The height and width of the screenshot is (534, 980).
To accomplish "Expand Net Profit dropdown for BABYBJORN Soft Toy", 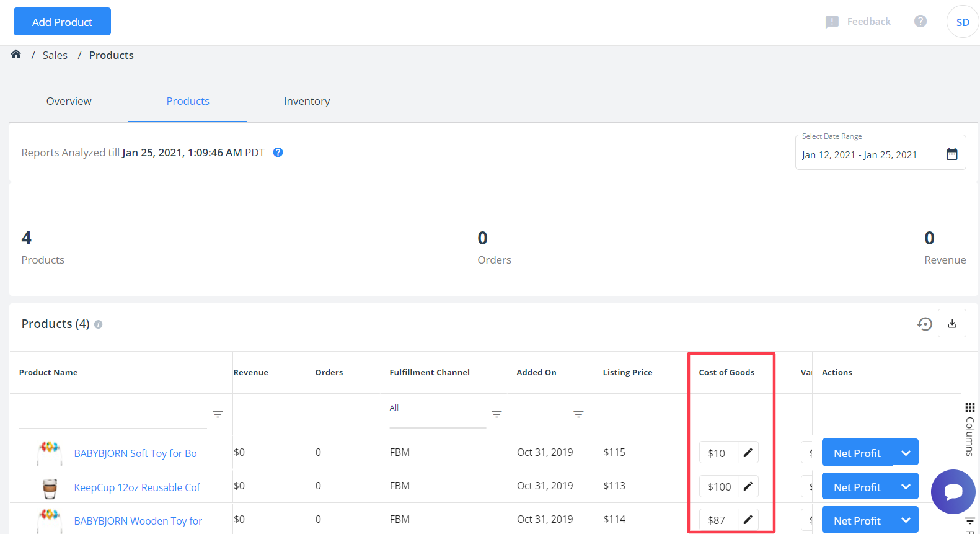I will 906,453.
